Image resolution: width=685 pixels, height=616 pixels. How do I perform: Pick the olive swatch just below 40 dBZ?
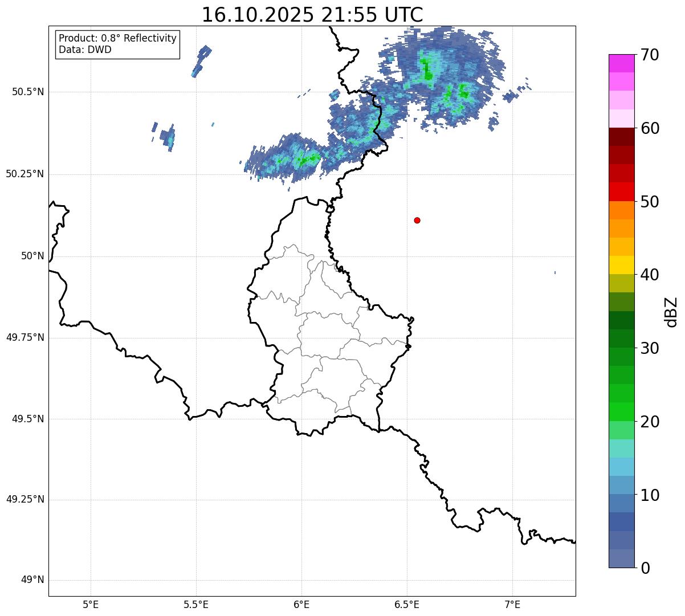click(621, 283)
